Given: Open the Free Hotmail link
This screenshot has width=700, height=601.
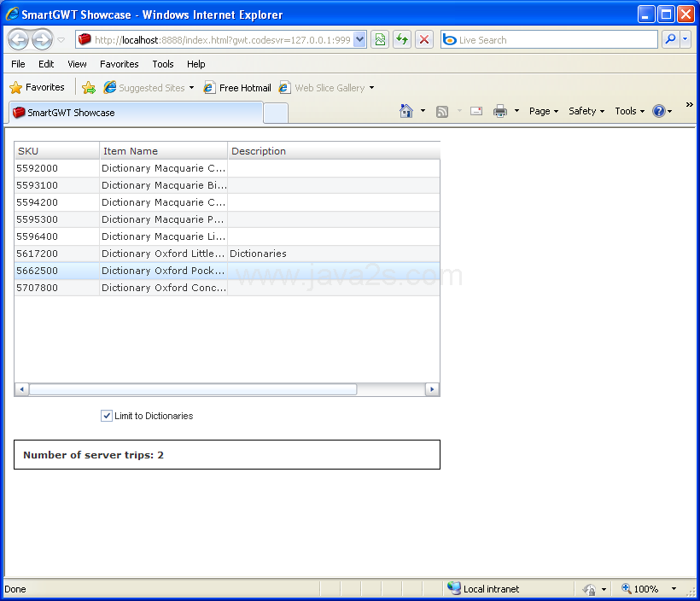Looking at the screenshot, I should click(x=237, y=88).
